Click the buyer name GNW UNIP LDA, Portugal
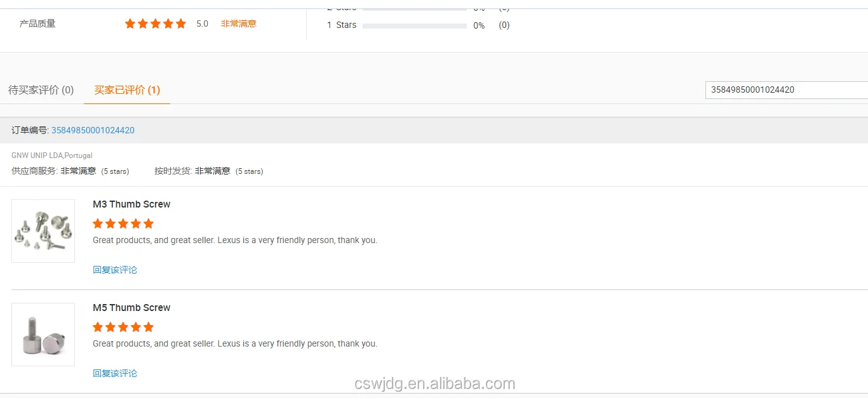This screenshot has width=868, height=398. [52, 156]
